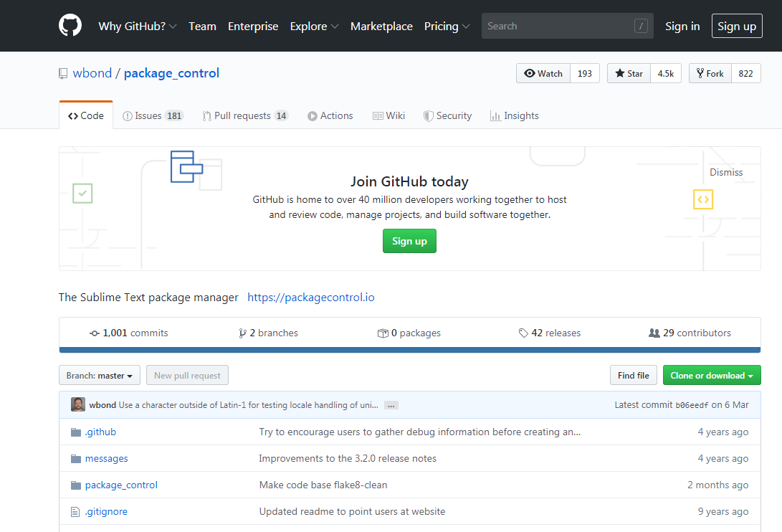Click 'Try to encourage users to gather debug' commit message
Screen dimensions: 782x532
420,432
